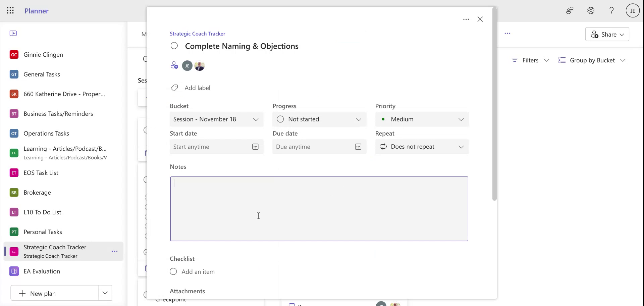Open Strategic Coach Tracker's ellipsis menu in sidebar
This screenshot has height=306, width=644.
pos(115,251)
